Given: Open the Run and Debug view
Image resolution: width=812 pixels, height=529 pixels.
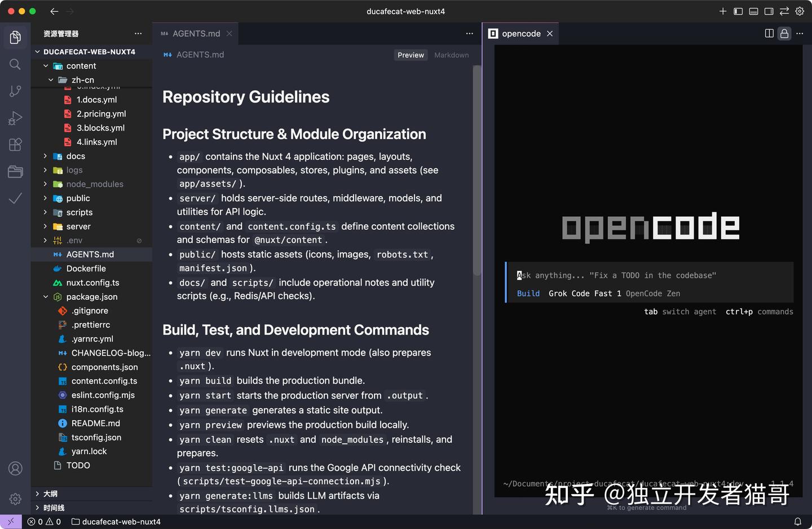Looking at the screenshot, I should point(15,118).
